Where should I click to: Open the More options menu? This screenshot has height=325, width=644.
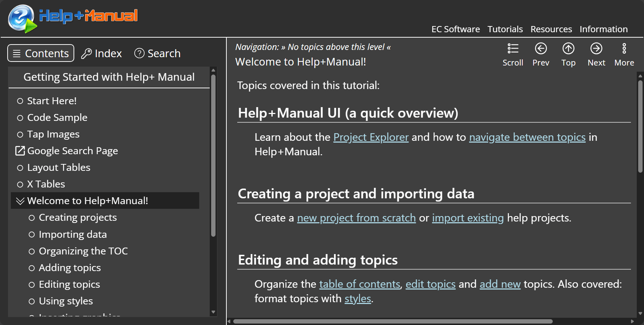point(624,55)
